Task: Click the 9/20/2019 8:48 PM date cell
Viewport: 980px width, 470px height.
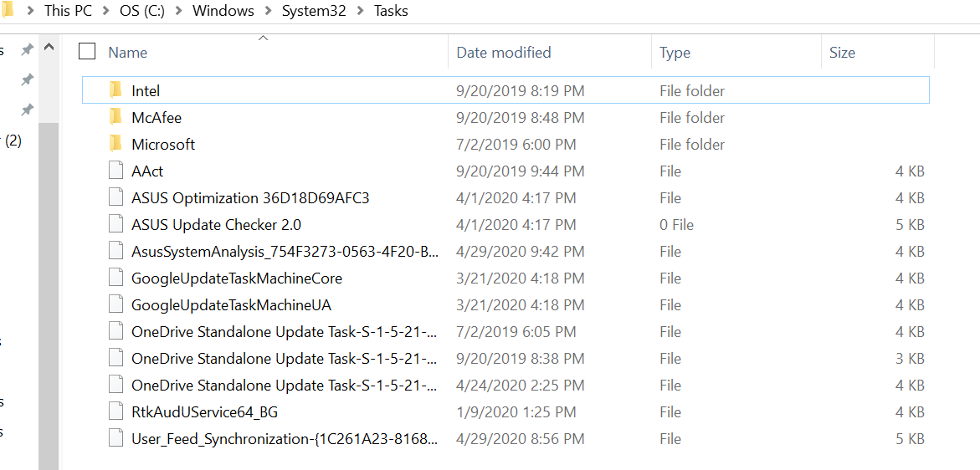Action: click(x=520, y=118)
